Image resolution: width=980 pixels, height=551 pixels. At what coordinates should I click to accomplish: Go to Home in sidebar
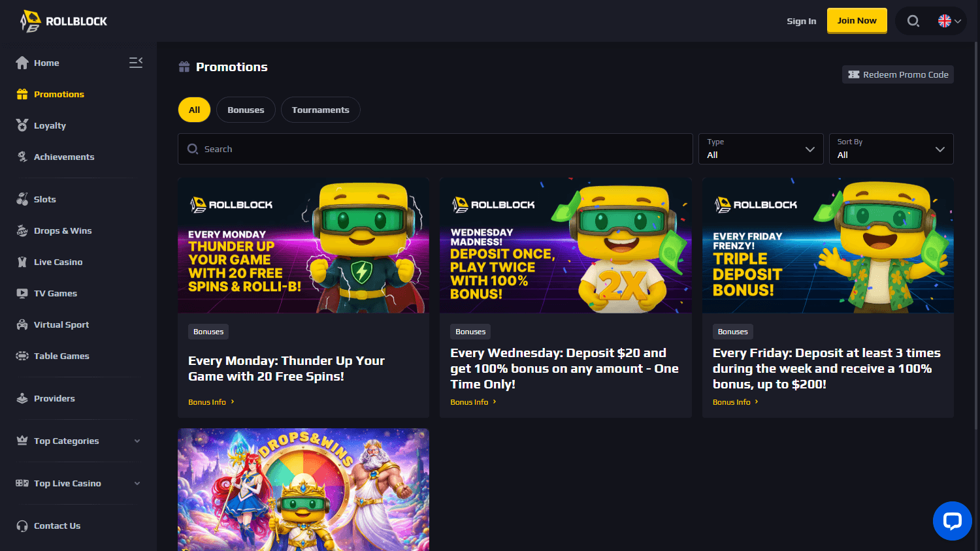tap(46, 63)
